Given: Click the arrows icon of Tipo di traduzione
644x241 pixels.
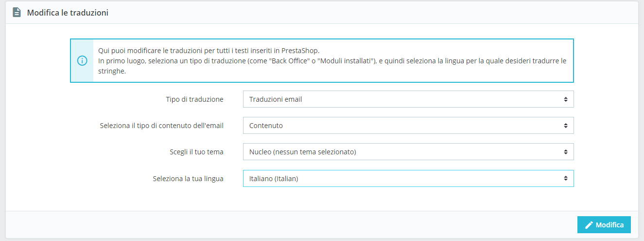Looking at the screenshot, I should (x=566, y=99).
